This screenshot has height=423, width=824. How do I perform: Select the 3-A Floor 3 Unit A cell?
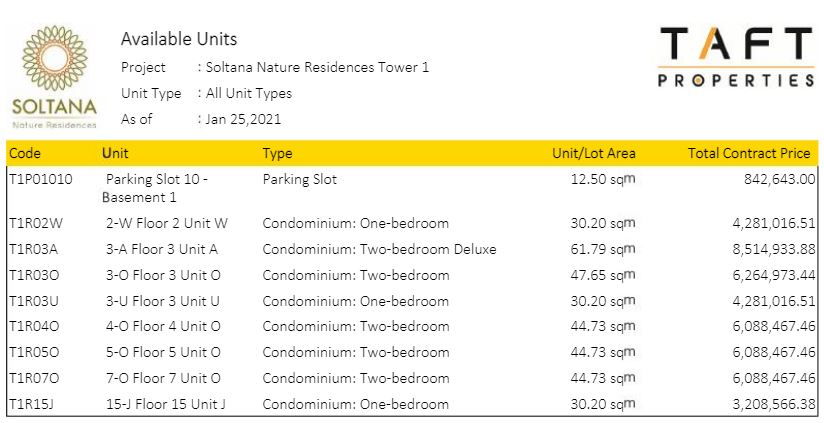pyautogui.click(x=161, y=249)
